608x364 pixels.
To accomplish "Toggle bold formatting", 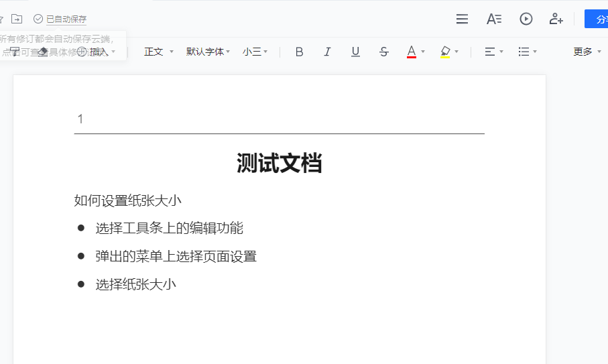I will (x=299, y=52).
